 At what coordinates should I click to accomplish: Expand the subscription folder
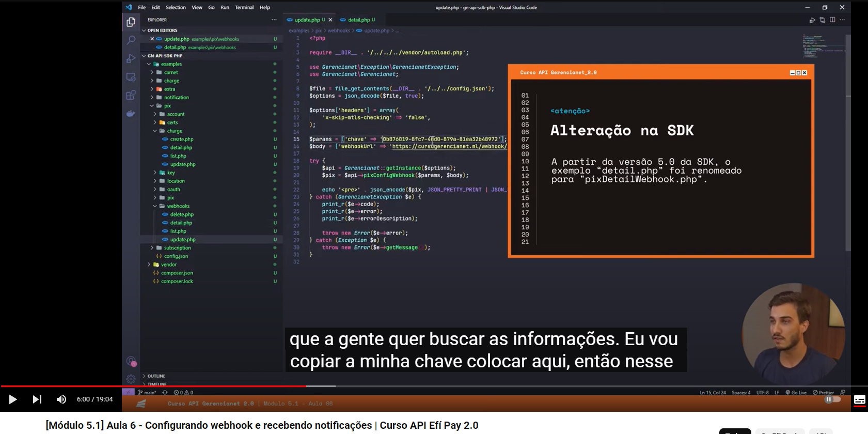click(177, 248)
